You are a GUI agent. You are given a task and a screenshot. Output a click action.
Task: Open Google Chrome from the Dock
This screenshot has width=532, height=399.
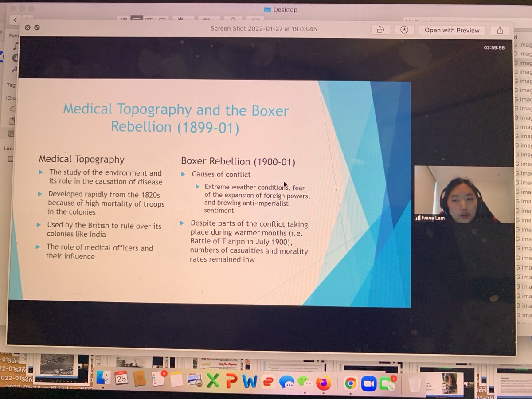[351, 382]
